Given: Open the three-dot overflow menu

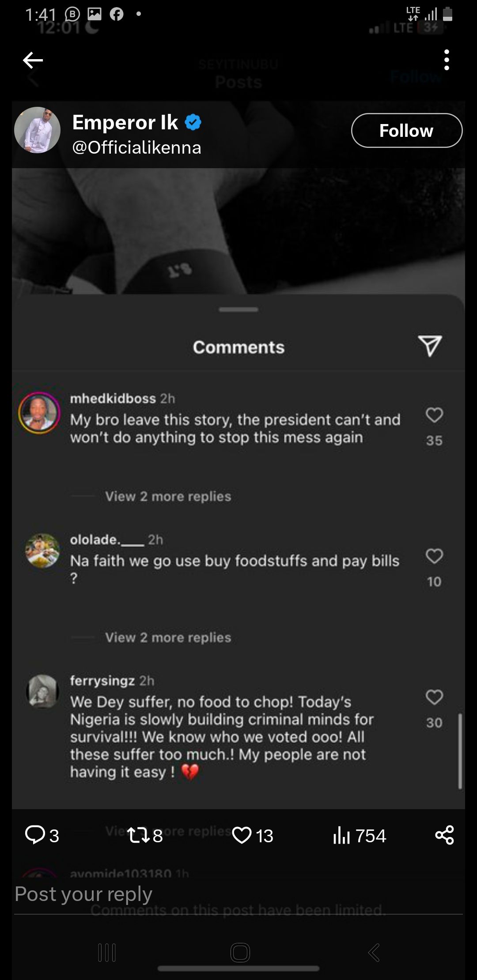Looking at the screenshot, I should tap(447, 60).
